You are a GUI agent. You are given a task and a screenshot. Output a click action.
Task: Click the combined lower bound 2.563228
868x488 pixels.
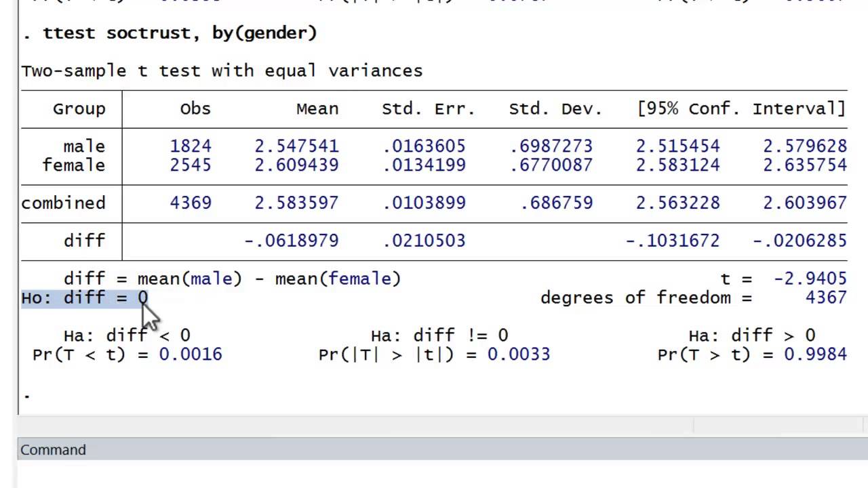coord(678,203)
